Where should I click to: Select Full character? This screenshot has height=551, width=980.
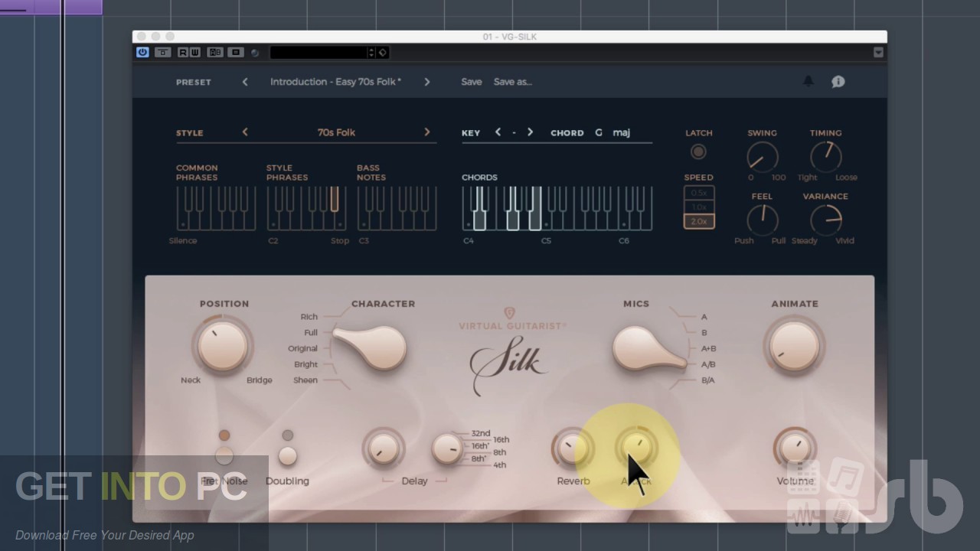[x=311, y=333]
